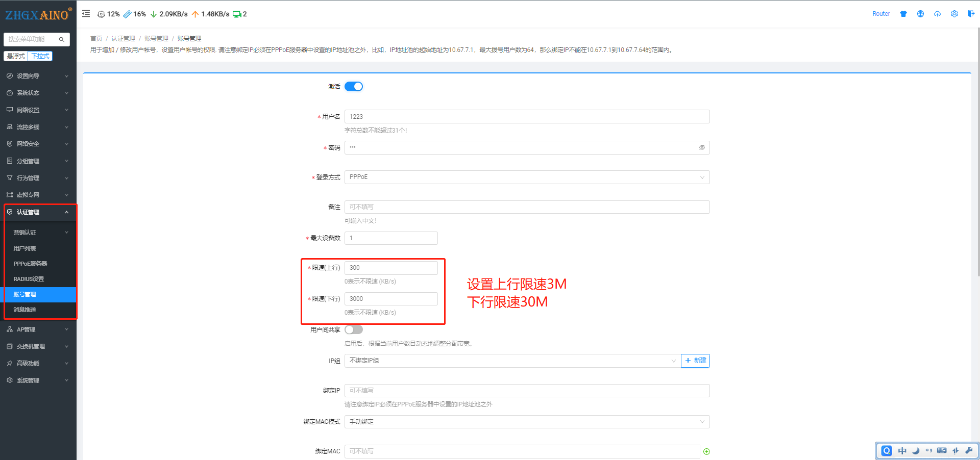
Task: Click the password visibility eye icon
Action: (x=702, y=147)
